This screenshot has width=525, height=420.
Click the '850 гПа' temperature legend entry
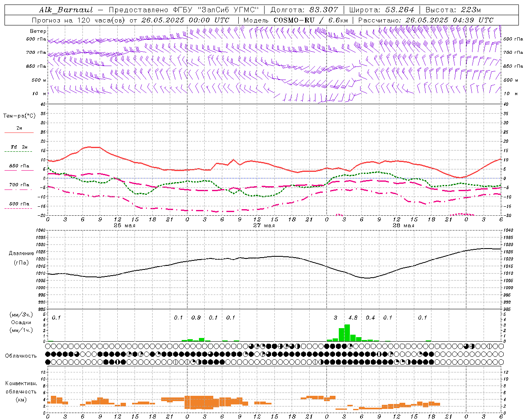pyautogui.click(x=19, y=166)
